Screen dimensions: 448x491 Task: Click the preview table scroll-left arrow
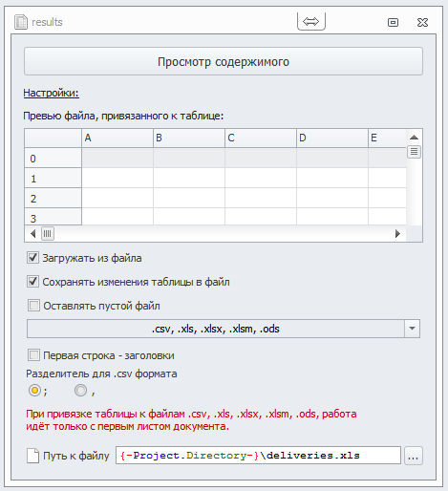[32, 234]
